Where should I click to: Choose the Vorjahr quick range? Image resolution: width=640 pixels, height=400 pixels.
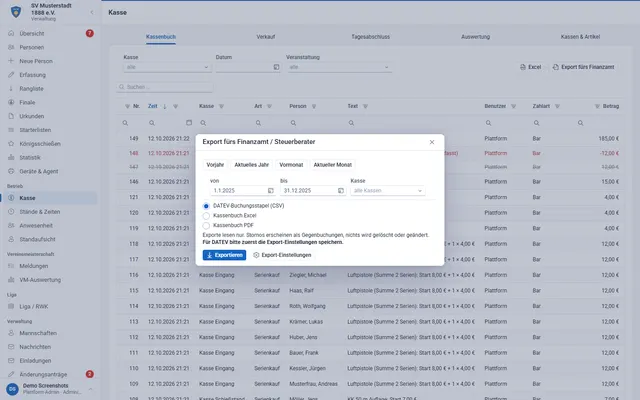215,165
